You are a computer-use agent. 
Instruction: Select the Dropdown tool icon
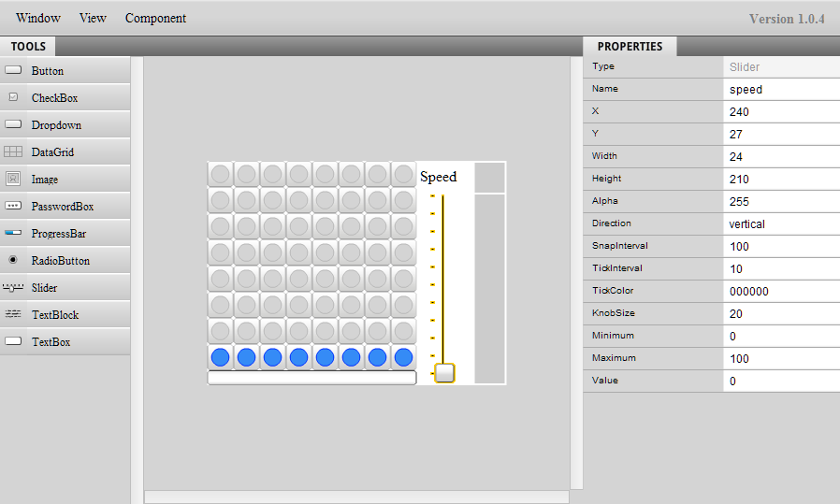pos(13,124)
